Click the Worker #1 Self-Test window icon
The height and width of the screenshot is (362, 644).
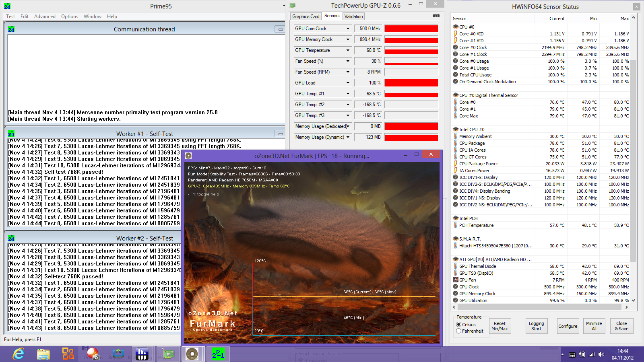tap(11, 134)
